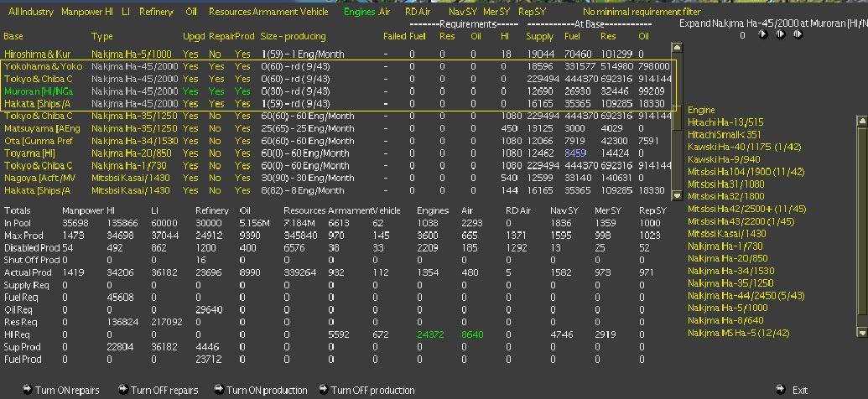Filter by HitachiSmall<351 engine
868x399 pixels.
pyautogui.click(x=724, y=134)
